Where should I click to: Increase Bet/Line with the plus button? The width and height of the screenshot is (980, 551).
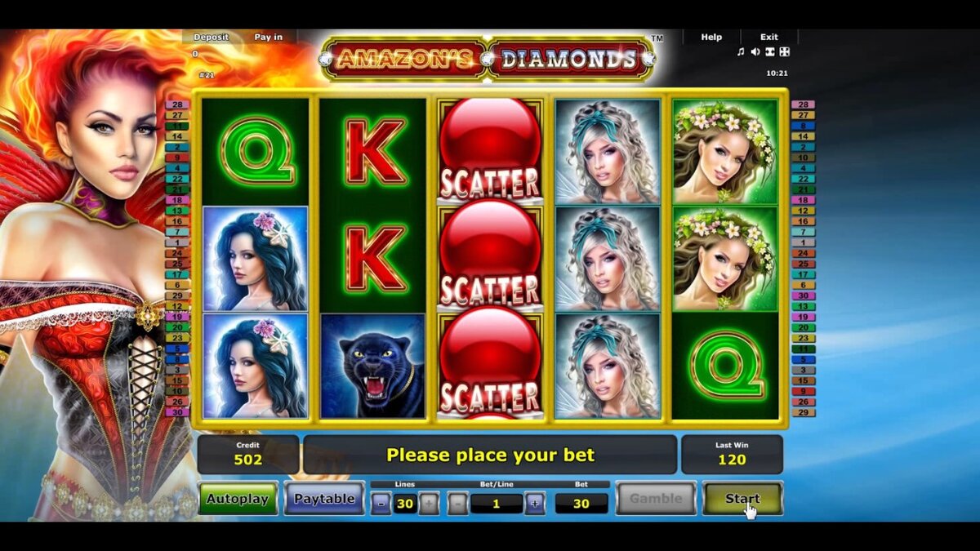[x=535, y=504]
